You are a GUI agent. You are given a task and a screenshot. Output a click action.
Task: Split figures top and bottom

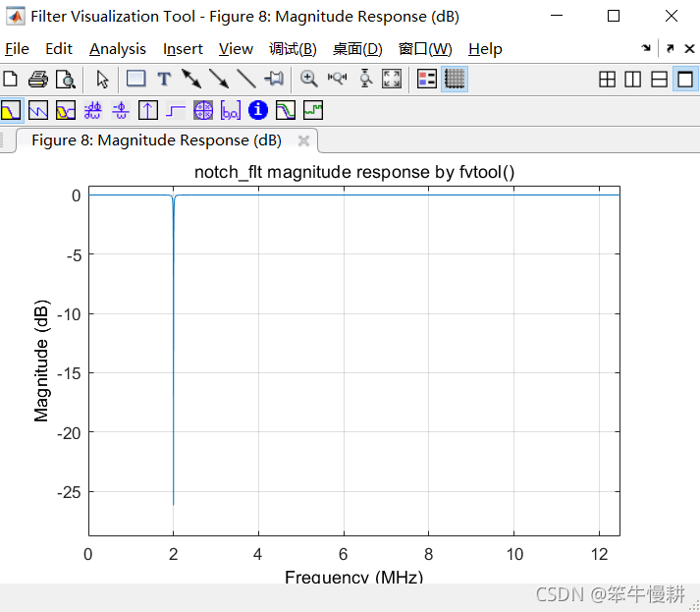660,80
